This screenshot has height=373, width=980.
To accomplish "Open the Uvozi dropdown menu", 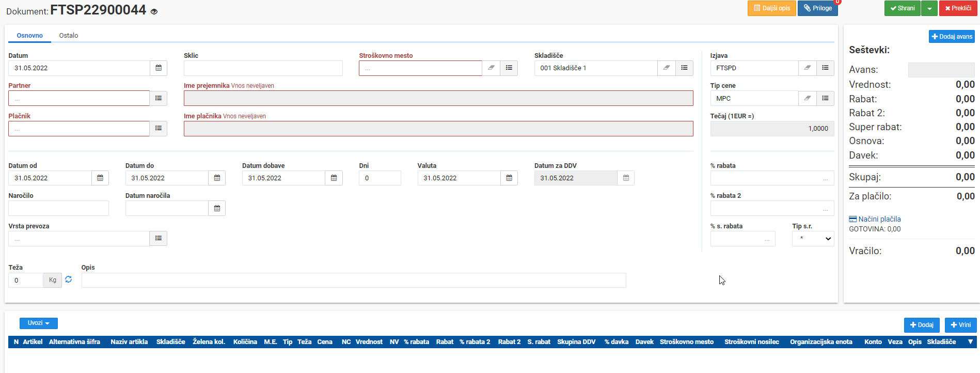I will 39,323.
